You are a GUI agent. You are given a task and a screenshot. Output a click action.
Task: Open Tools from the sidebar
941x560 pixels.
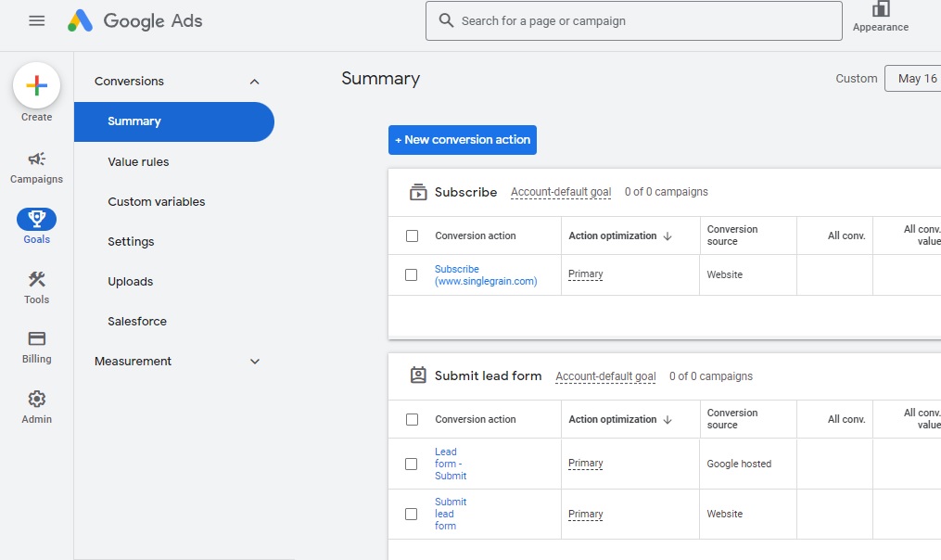click(x=37, y=286)
